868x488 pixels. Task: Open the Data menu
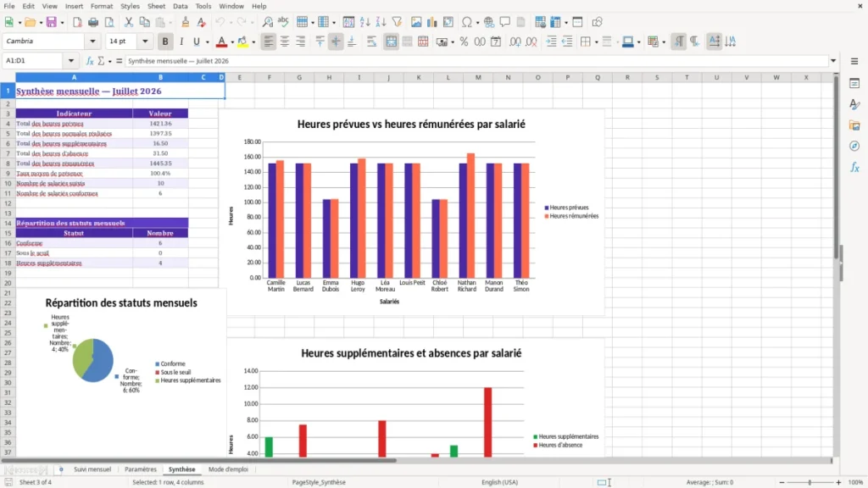(x=180, y=6)
